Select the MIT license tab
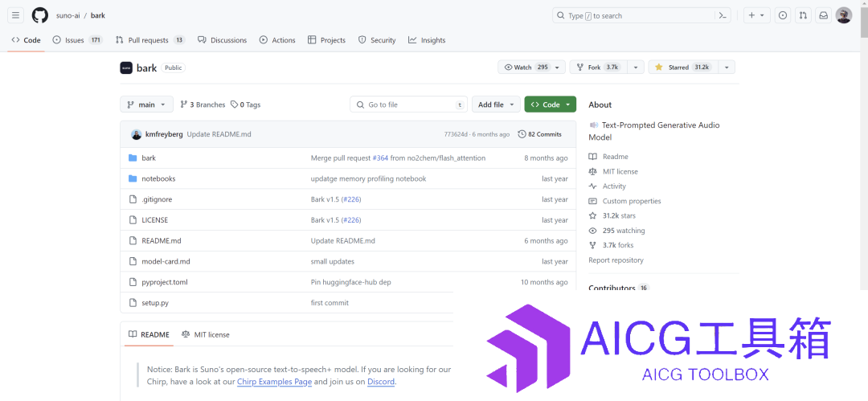The width and height of the screenshot is (868, 401). (206, 334)
